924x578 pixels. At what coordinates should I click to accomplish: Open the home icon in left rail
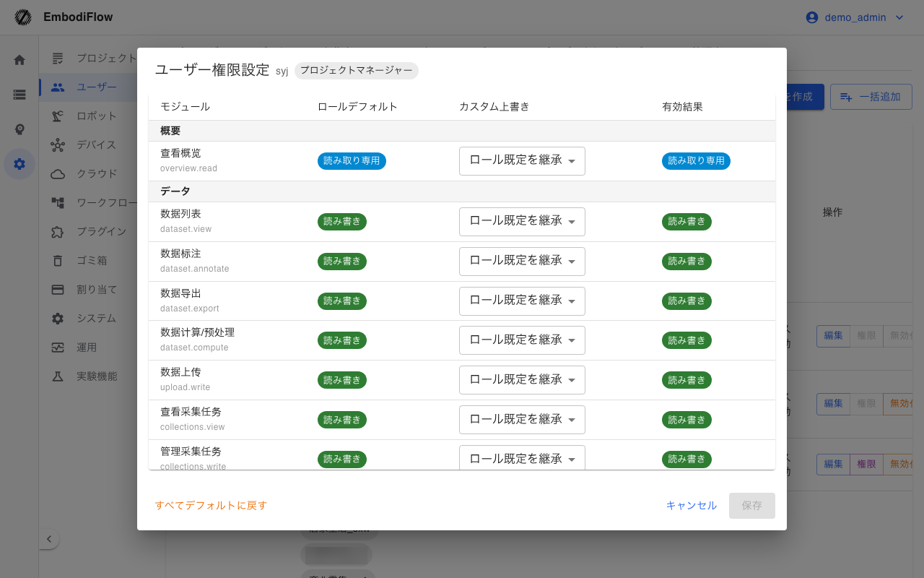tap(19, 60)
